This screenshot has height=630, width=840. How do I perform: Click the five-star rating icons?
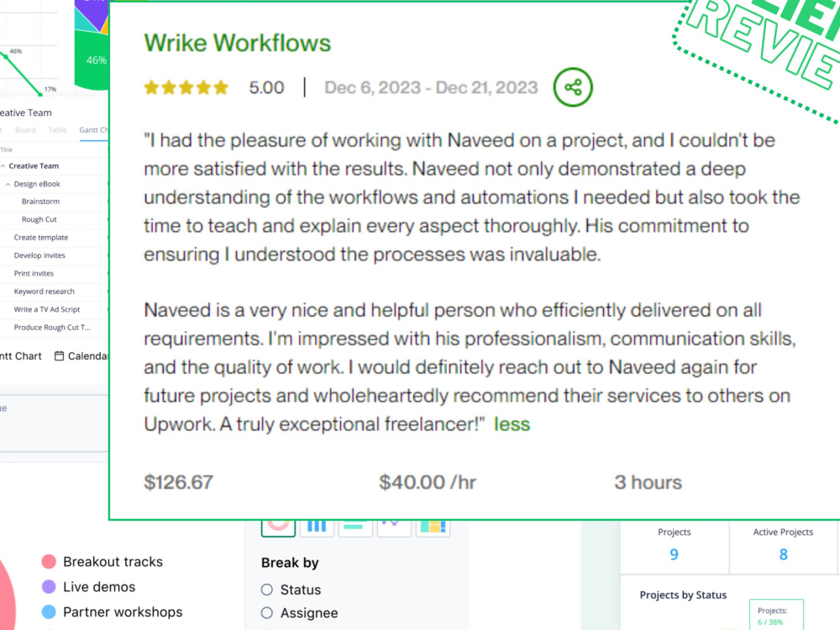point(186,87)
